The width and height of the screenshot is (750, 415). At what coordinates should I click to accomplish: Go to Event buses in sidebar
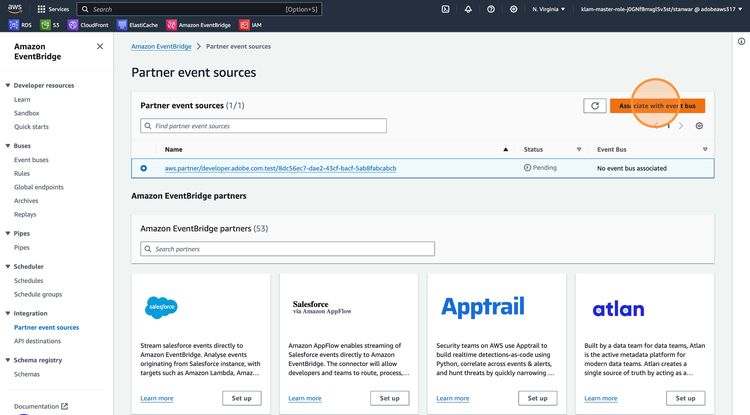(31, 160)
